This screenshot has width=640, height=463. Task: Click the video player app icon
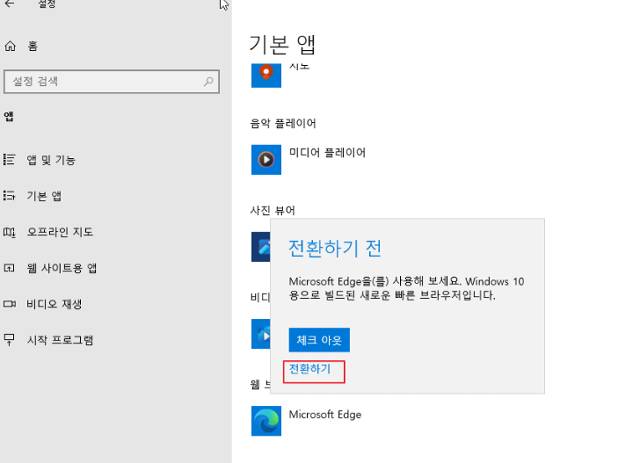[x=261, y=334]
